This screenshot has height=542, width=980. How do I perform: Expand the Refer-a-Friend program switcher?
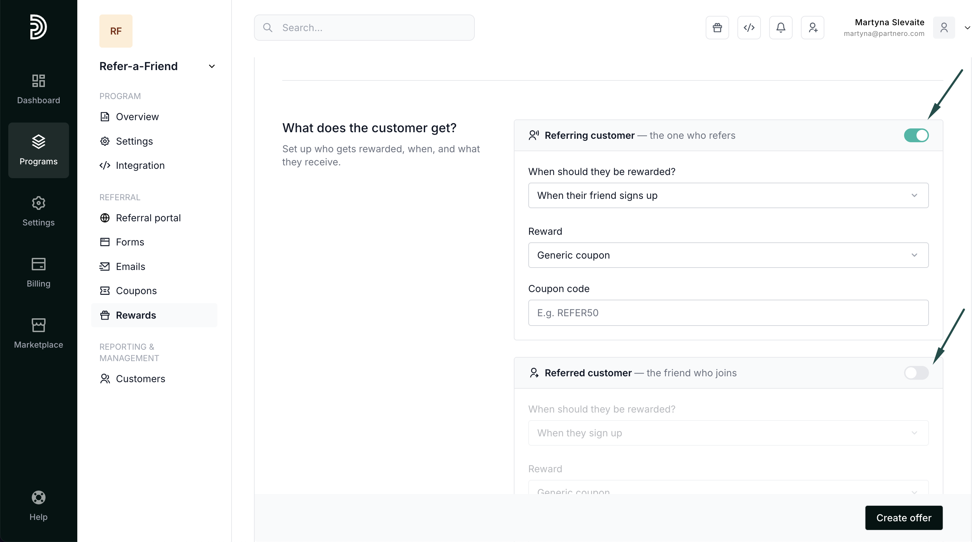pos(212,66)
